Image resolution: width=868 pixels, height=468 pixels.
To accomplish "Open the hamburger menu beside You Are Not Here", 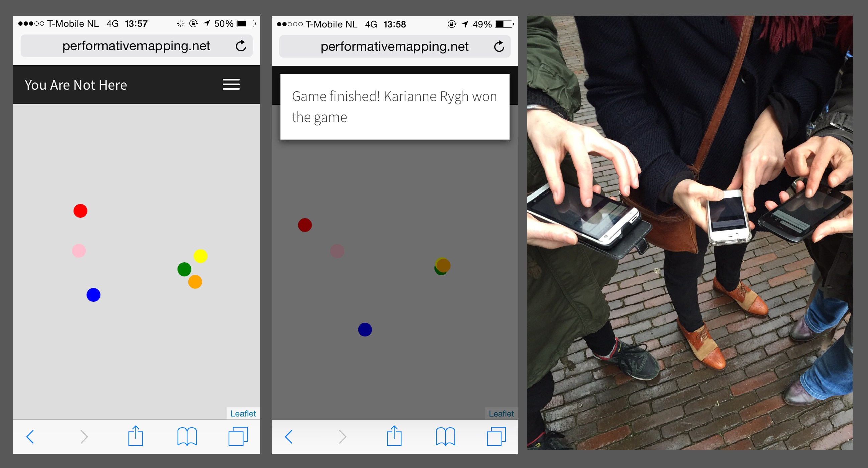I will tap(231, 85).
